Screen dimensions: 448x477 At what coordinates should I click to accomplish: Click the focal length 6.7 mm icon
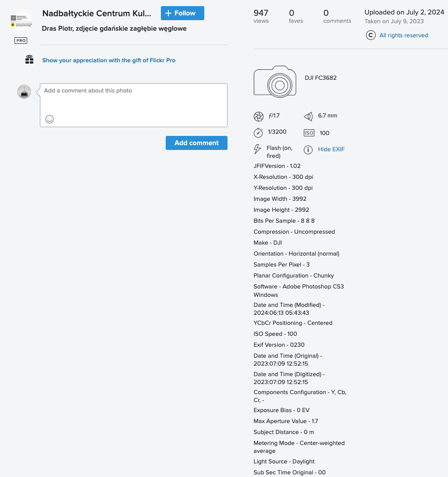[308, 116]
